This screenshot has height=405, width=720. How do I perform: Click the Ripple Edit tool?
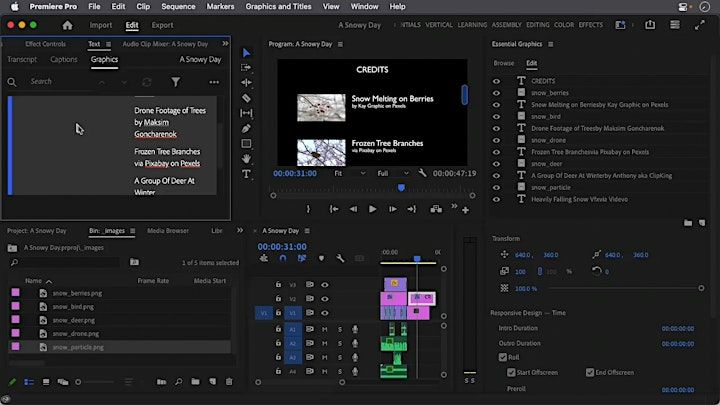click(x=246, y=83)
